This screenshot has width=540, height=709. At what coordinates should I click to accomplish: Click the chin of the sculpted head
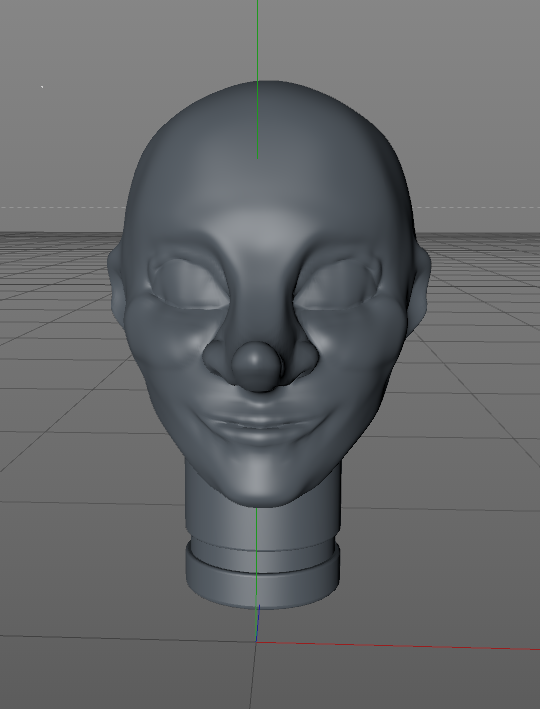261,484
